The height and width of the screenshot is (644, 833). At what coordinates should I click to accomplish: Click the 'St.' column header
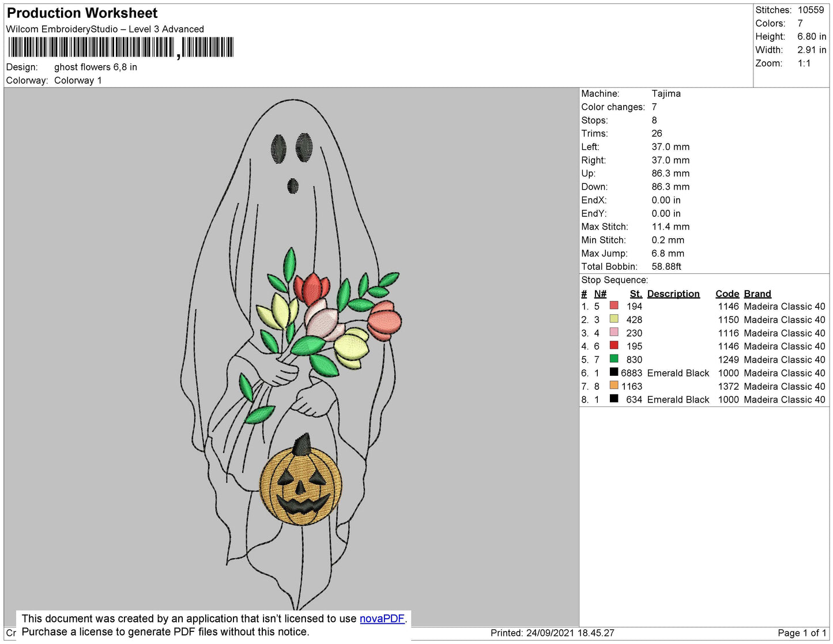[636, 293]
